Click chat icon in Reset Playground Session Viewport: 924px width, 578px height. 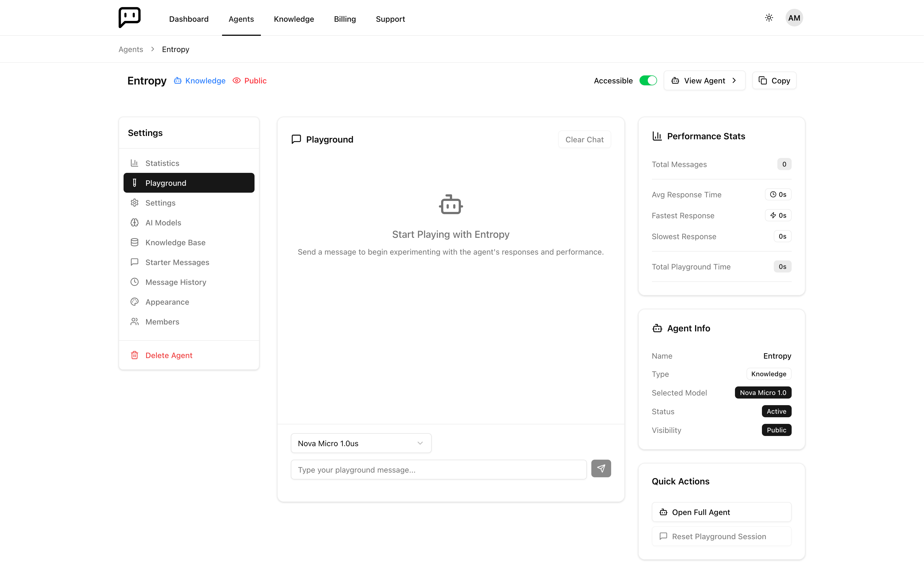pos(663,536)
